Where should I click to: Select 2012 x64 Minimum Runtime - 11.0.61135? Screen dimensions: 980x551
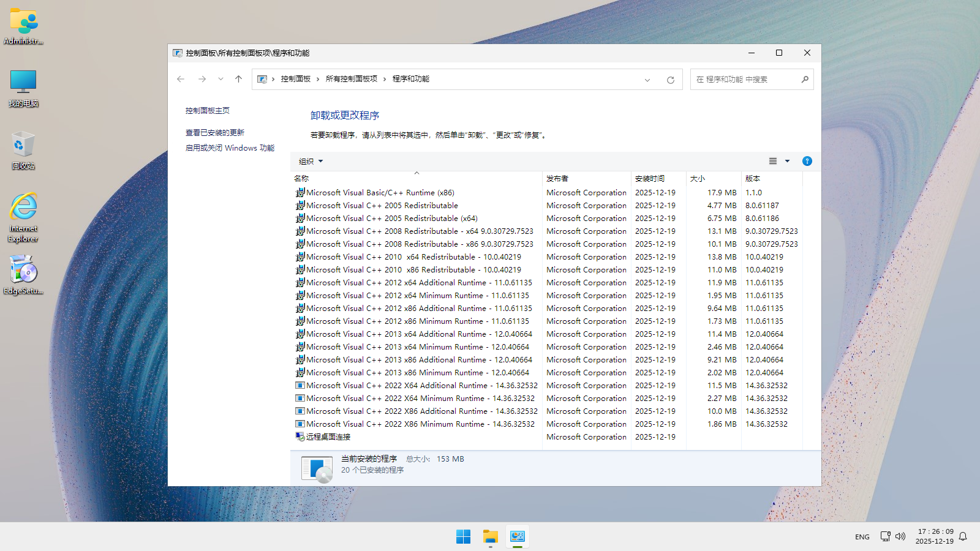coord(418,296)
